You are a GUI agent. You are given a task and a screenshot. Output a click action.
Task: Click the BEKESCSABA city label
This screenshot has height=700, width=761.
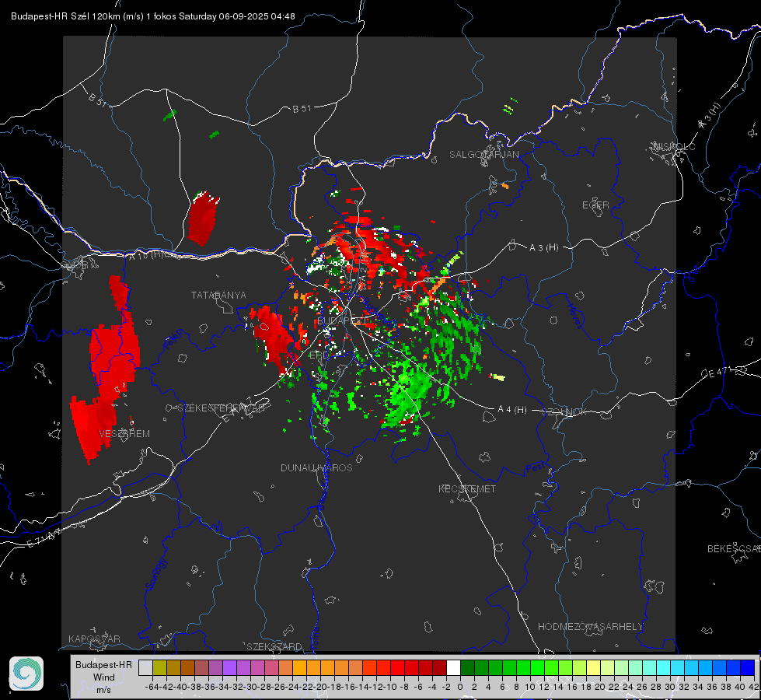734,549
